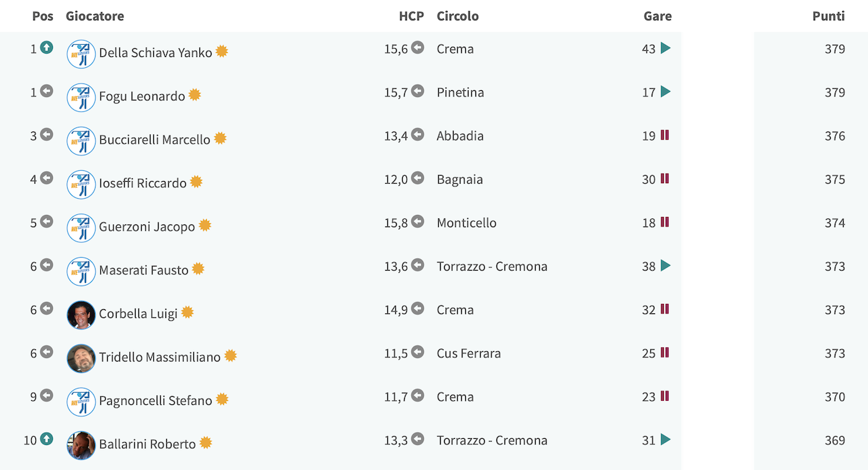Screen dimensions: 868x470
Task: Sort by the Gare column header
Action: pos(658,16)
